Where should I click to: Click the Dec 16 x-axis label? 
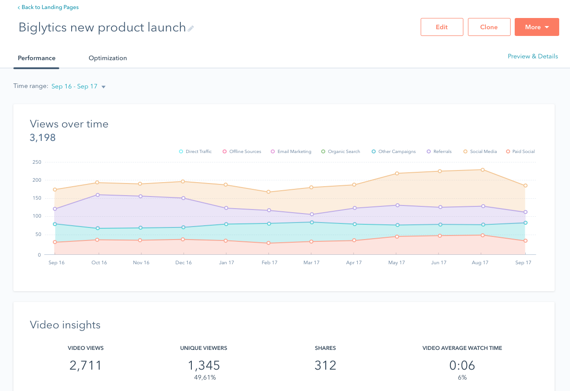pyautogui.click(x=183, y=262)
